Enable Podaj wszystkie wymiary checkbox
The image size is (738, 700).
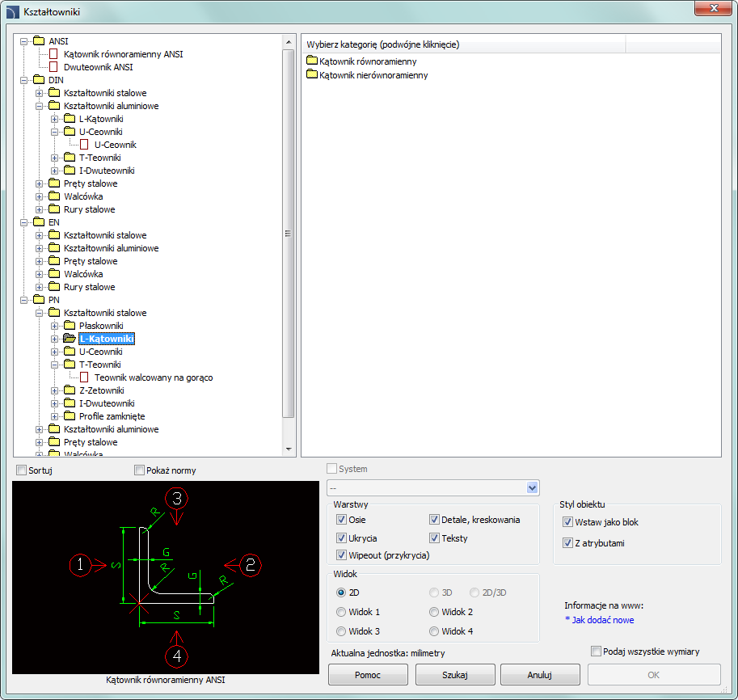tap(596, 652)
